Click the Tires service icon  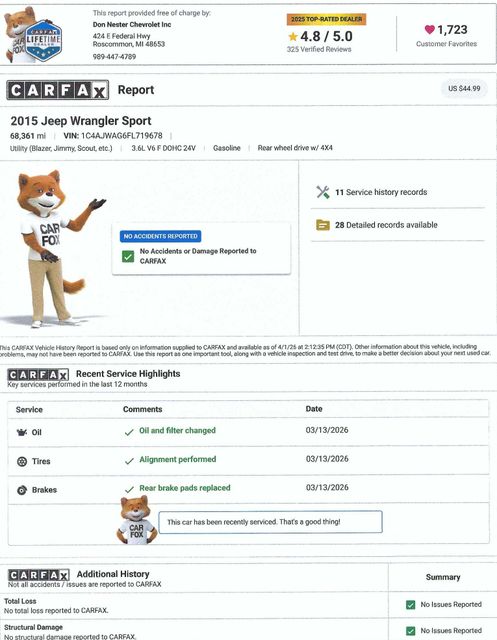[x=22, y=461]
